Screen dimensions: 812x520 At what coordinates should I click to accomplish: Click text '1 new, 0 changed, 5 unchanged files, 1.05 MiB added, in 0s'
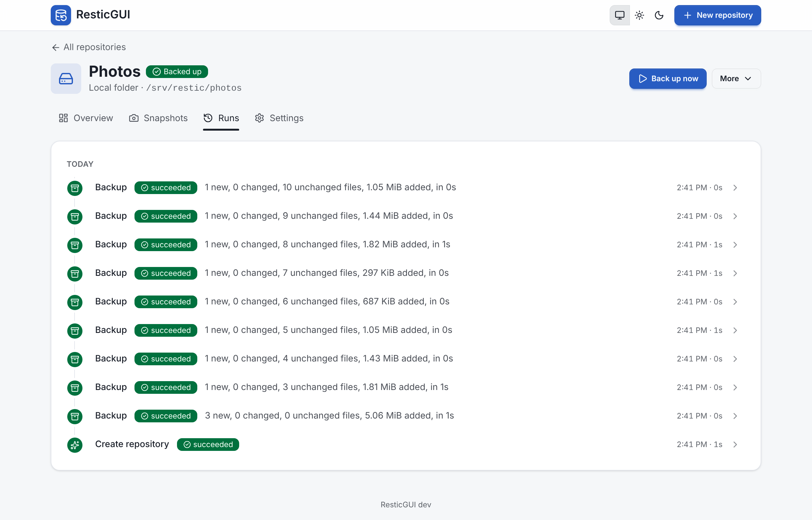328,330
